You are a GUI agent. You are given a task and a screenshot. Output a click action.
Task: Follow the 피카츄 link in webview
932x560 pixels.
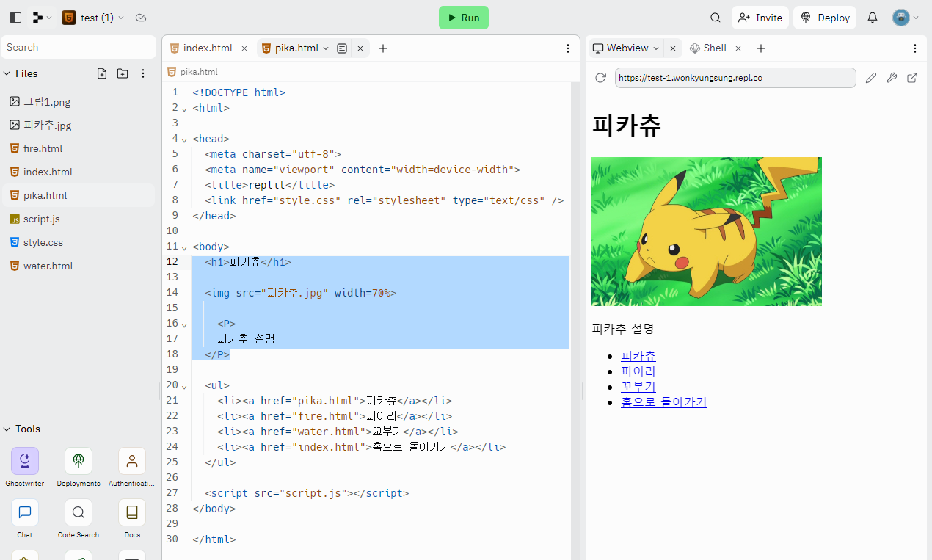[638, 356]
